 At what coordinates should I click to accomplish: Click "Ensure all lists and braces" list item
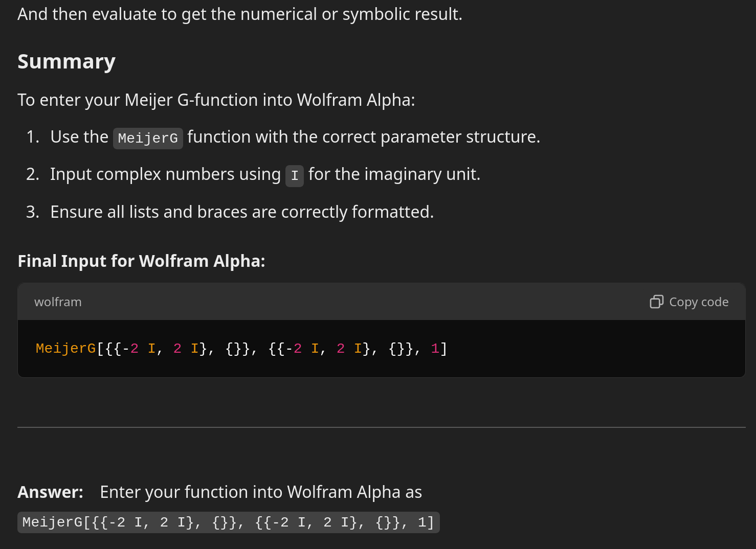[242, 212]
